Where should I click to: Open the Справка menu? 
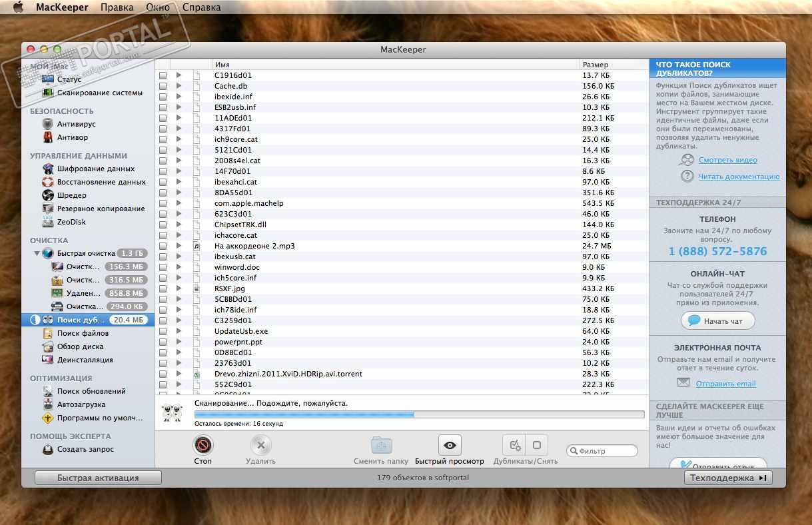coord(201,7)
